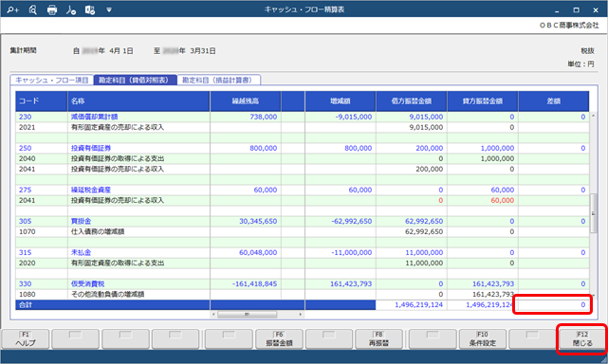Maximize the キャッシュ・フロー精算表 window

(x=576, y=10)
